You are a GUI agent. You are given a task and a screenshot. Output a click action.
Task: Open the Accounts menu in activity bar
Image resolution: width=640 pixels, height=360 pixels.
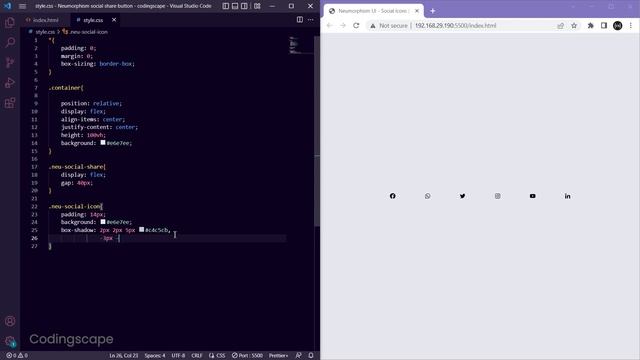10,321
